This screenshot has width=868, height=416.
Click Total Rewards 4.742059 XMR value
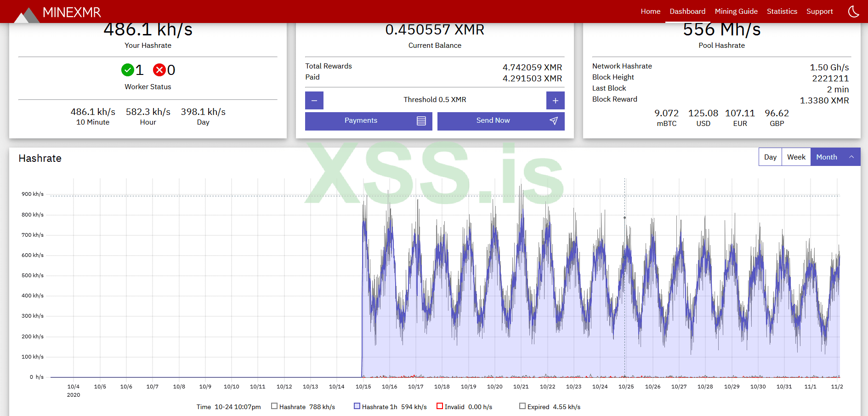(532, 68)
